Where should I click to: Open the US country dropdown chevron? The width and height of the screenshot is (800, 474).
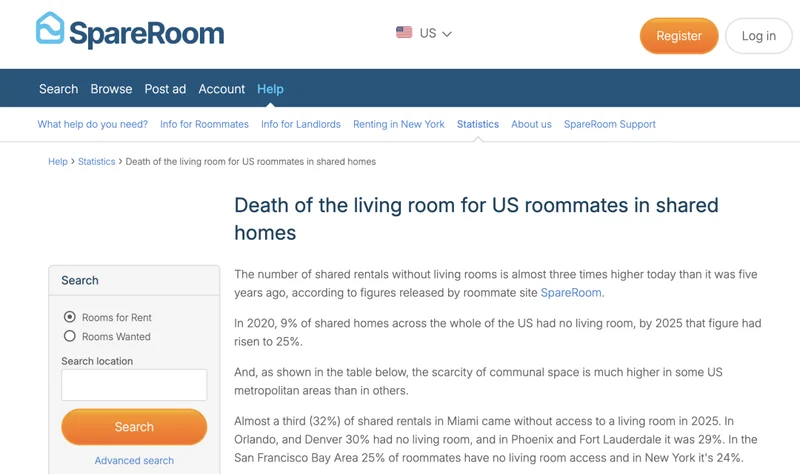447,34
